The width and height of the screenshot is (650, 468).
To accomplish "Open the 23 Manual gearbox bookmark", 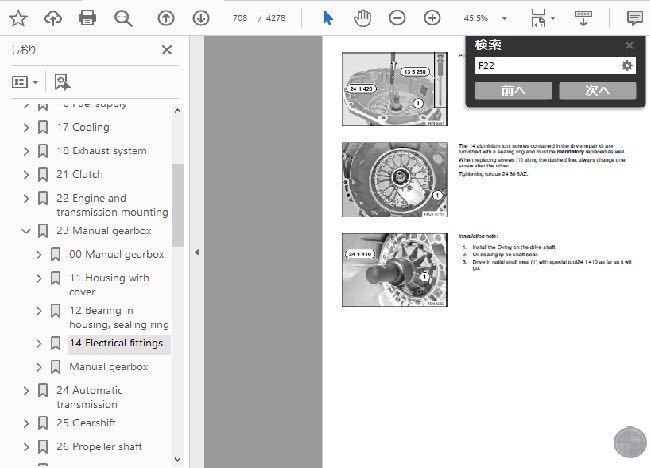I will click(x=104, y=230).
